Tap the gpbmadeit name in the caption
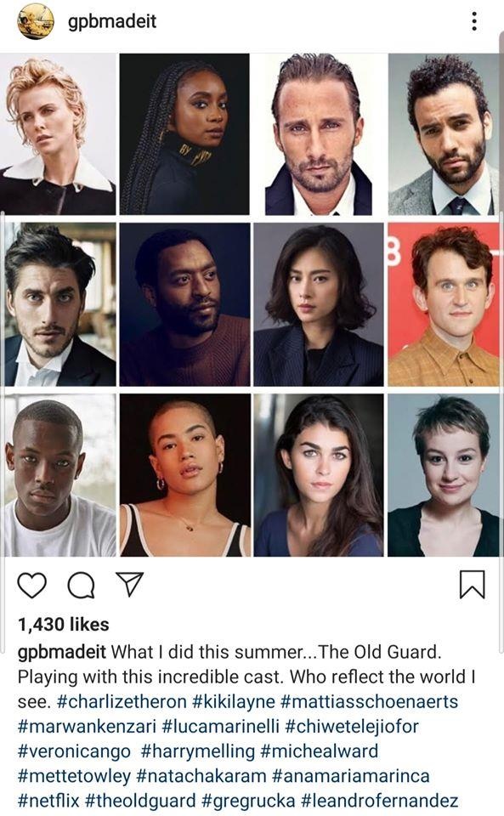Screen dimensions: 504x816 tap(62, 652)
